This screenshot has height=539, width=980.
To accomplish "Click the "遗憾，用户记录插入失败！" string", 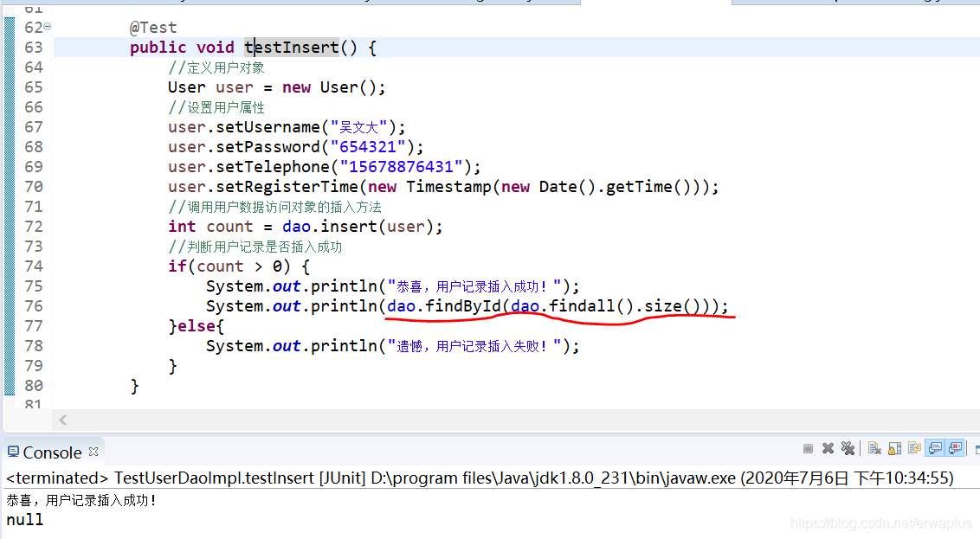I will 474,346.
